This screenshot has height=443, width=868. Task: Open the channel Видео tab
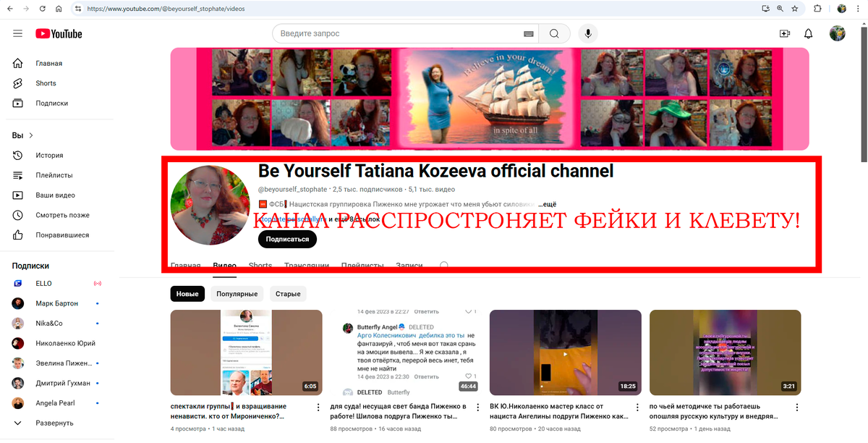(x=224, y=266)
